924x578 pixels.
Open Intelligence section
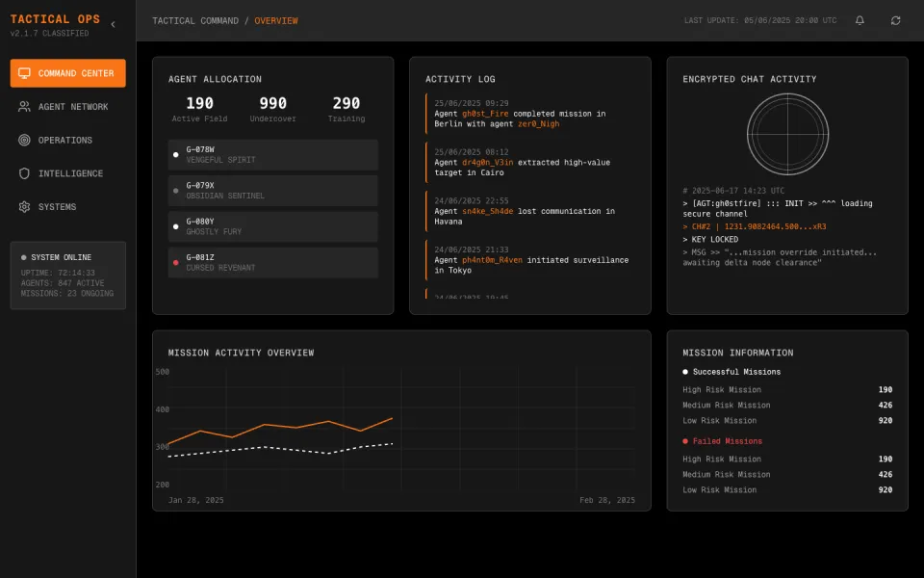(x=67, y=173)
